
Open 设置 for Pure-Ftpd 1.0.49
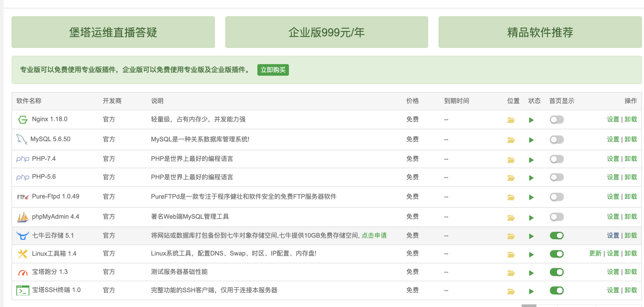tap(613, 197)
